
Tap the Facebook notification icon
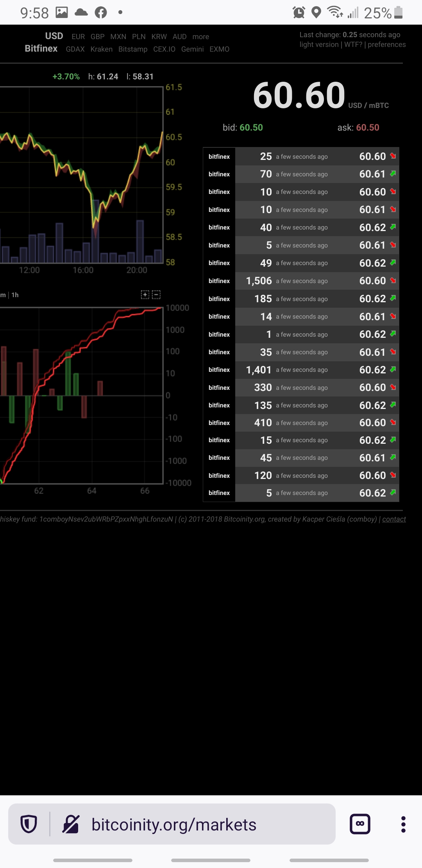(101, 13)
